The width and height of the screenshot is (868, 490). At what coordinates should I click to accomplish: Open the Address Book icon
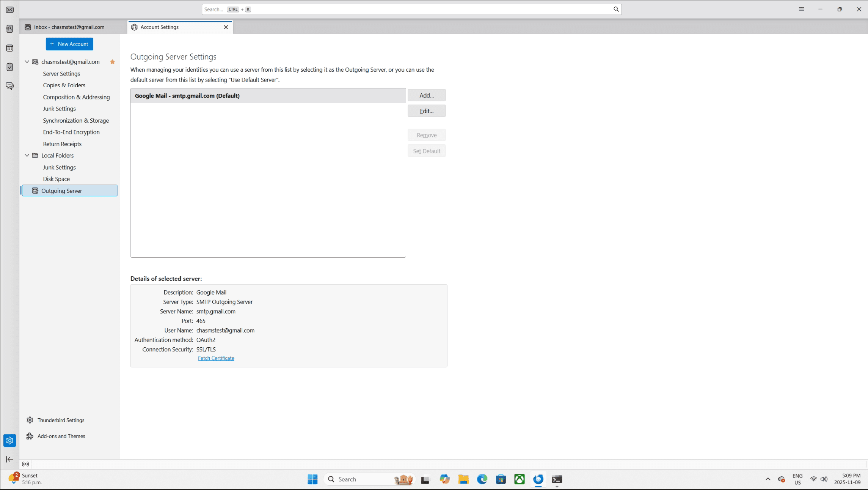click(x=10, y=29)
